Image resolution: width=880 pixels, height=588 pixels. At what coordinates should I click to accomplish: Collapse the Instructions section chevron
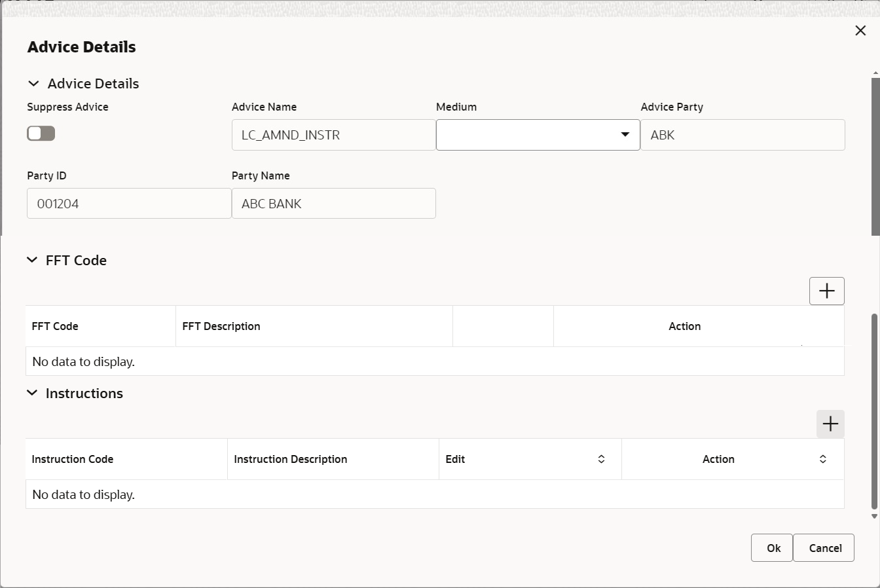(32, 393)
